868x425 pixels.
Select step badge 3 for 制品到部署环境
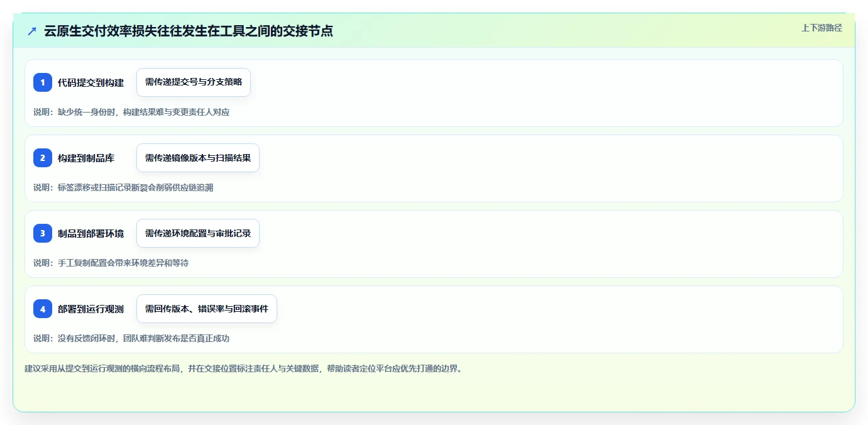point(43,233)
